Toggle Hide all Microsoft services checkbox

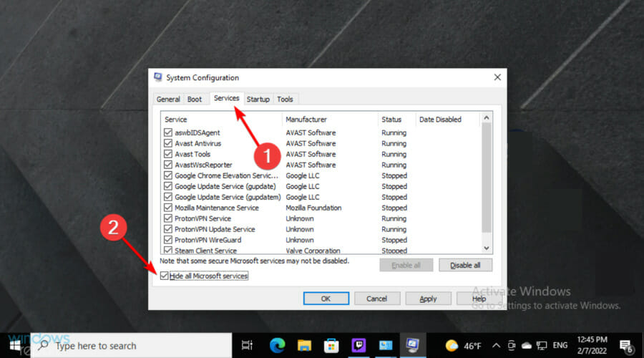pos(165,276)
